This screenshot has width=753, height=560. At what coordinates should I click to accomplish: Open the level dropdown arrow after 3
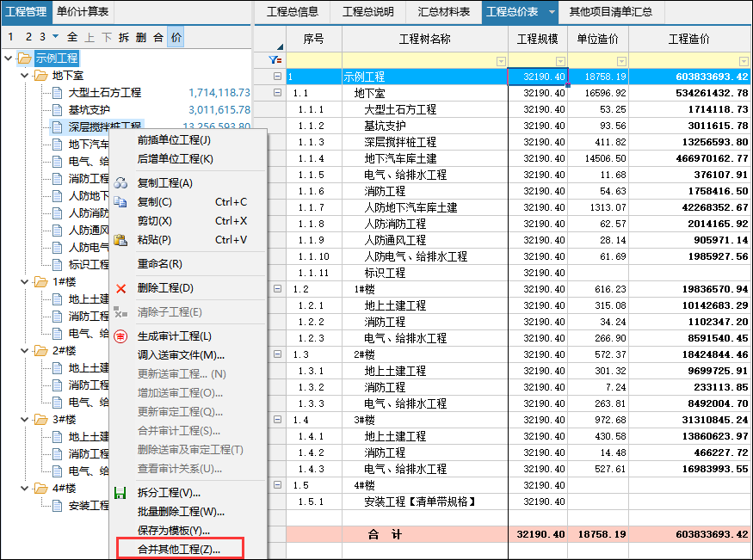[x=56, y=37]
